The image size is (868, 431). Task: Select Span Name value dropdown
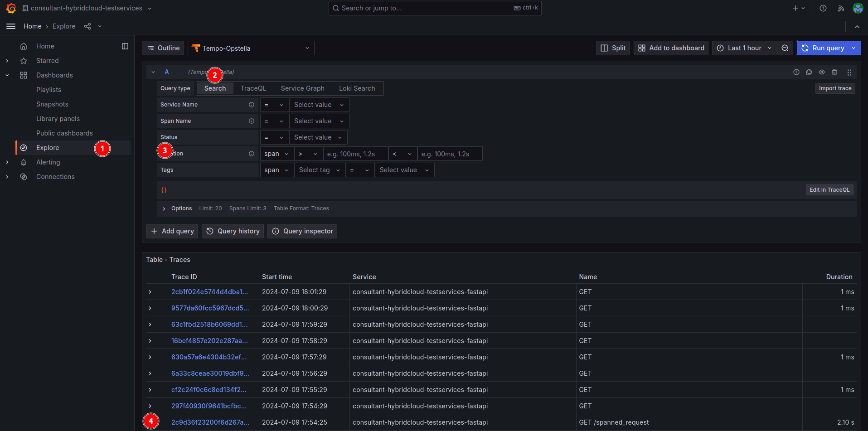pos(319,121)
